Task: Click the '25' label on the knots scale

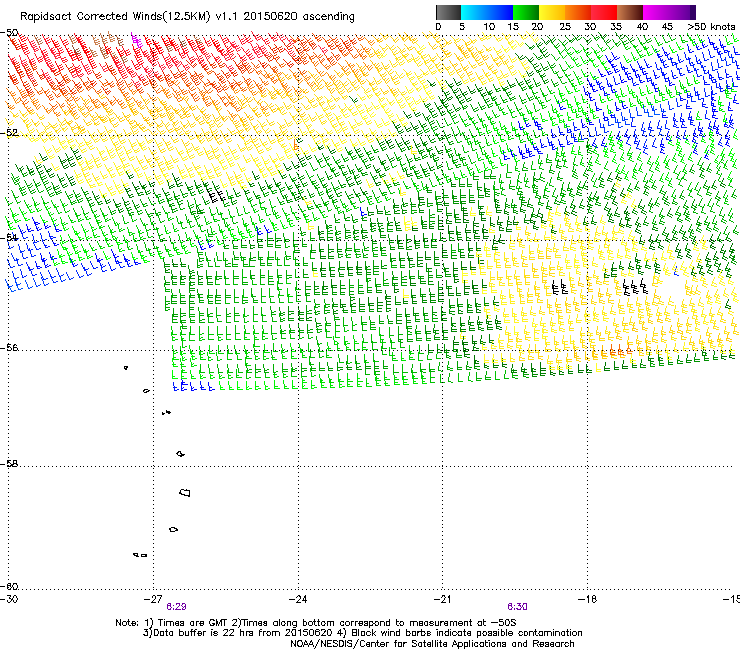Action: (565, 27)
